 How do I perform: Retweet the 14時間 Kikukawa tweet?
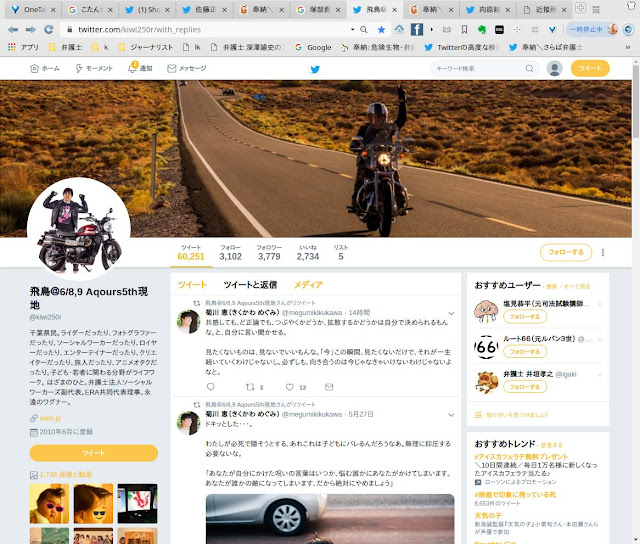tap(250, 387)
